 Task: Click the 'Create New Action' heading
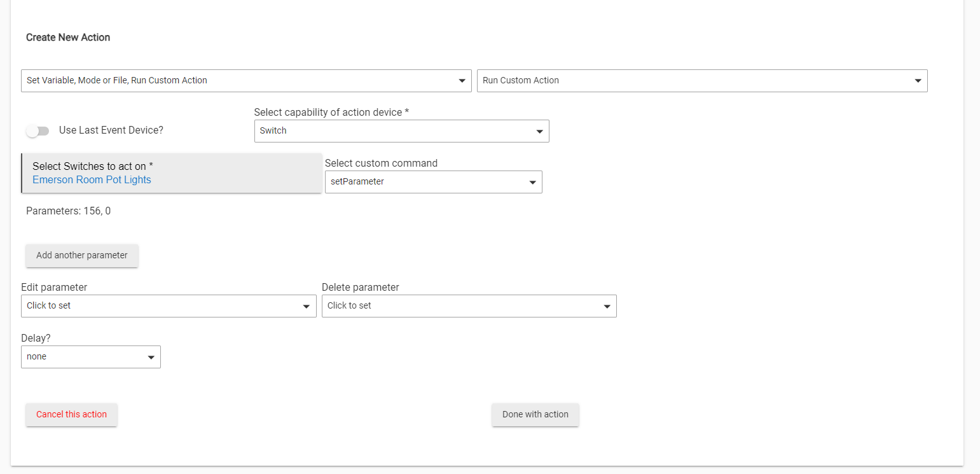tap(68, 38)
